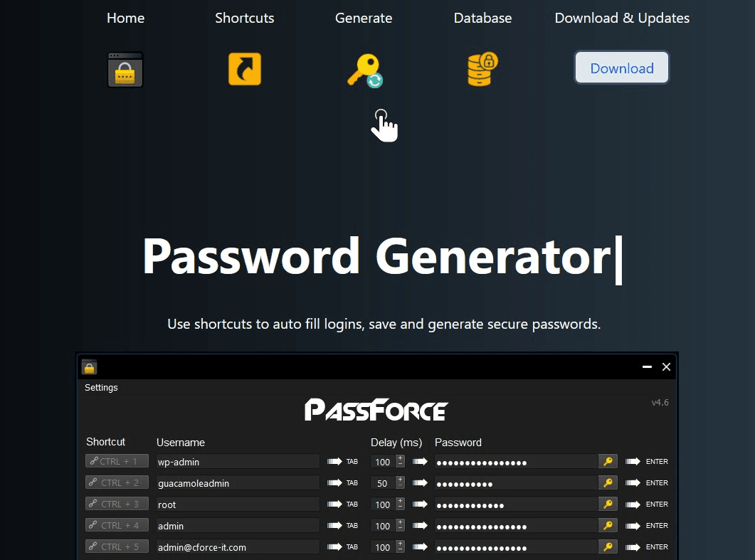Click key icon in admin@cforce-it.com row

coord(608,547)
